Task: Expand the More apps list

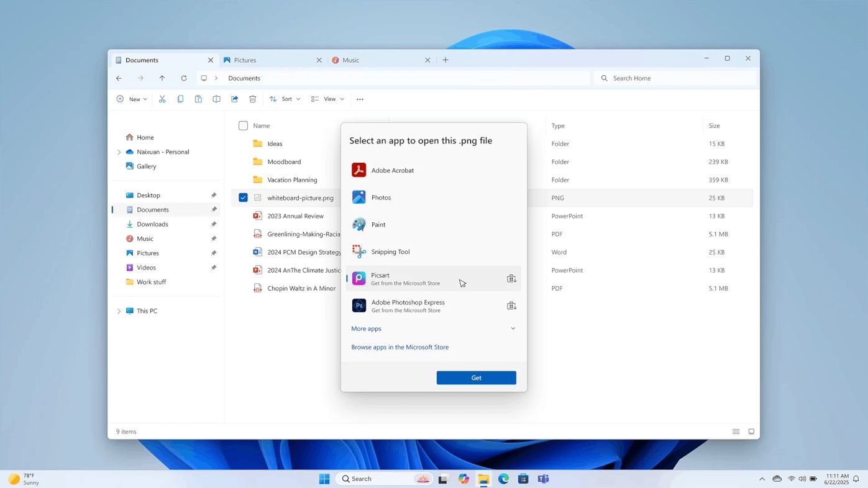Action: [x=433, y=328]
